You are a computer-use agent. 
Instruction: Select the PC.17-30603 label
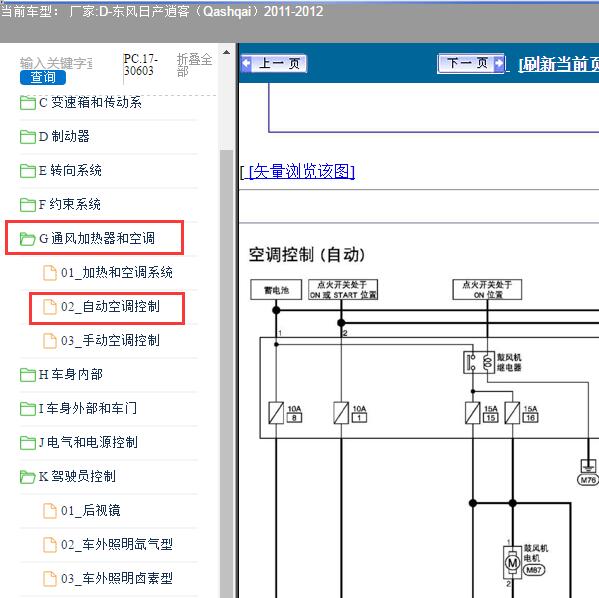[141, 65]
